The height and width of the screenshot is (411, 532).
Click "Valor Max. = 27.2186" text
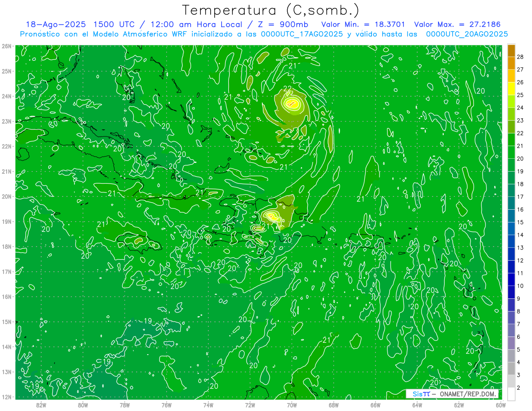coord(458,24)
